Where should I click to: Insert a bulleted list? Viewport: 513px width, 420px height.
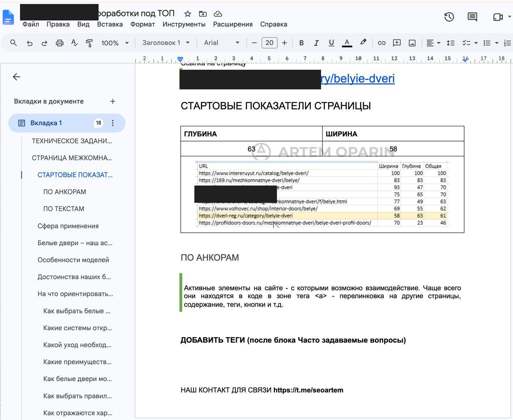click(x=487, y=43)
